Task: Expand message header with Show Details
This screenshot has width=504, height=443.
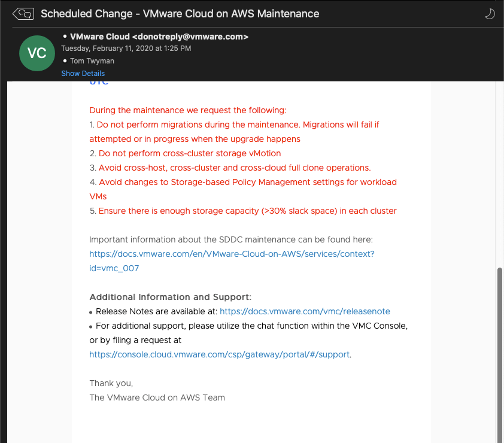Action: point(83,74)
